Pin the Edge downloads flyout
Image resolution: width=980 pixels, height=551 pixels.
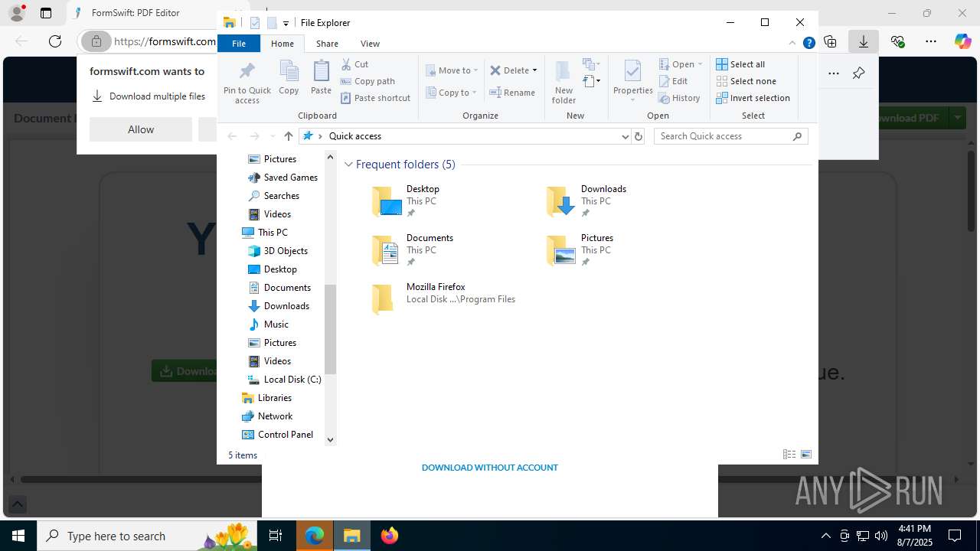pyautogui.click(x=858, y=73)
